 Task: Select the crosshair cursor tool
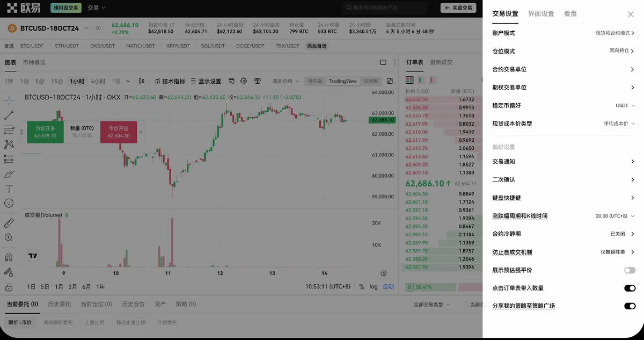point(9,100)
